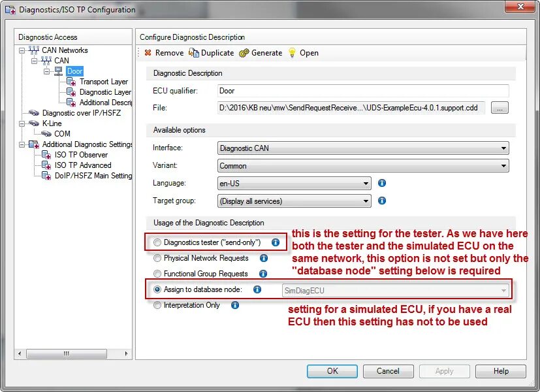Click the DoIP/HSFZ Main Settings page icon
Screen dimensions: 540x392
coord(46,175)
